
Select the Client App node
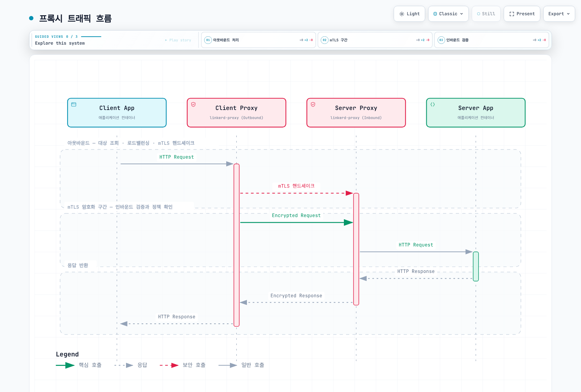pyautogui.click(x=117, y=113)
